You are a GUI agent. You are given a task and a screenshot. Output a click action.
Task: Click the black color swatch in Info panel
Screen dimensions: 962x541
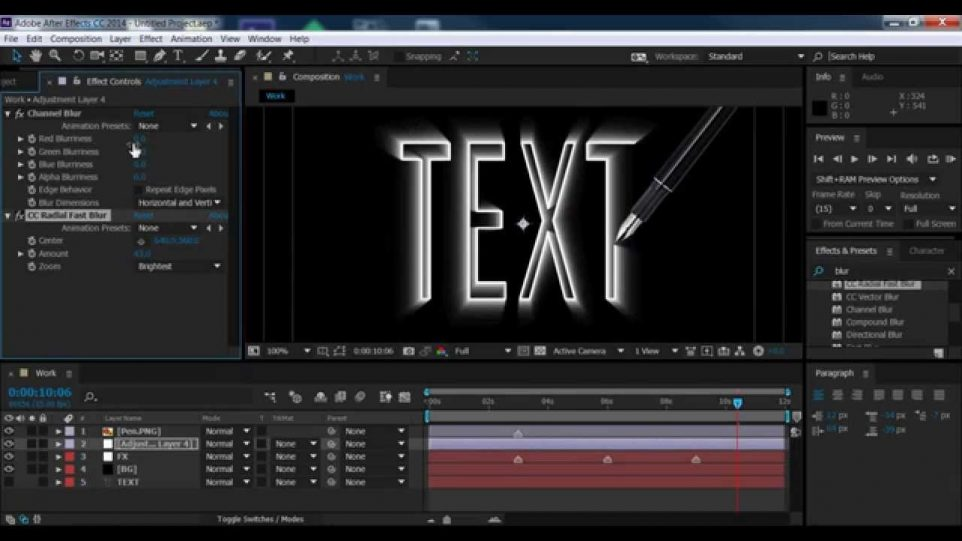tap(819, 108)
